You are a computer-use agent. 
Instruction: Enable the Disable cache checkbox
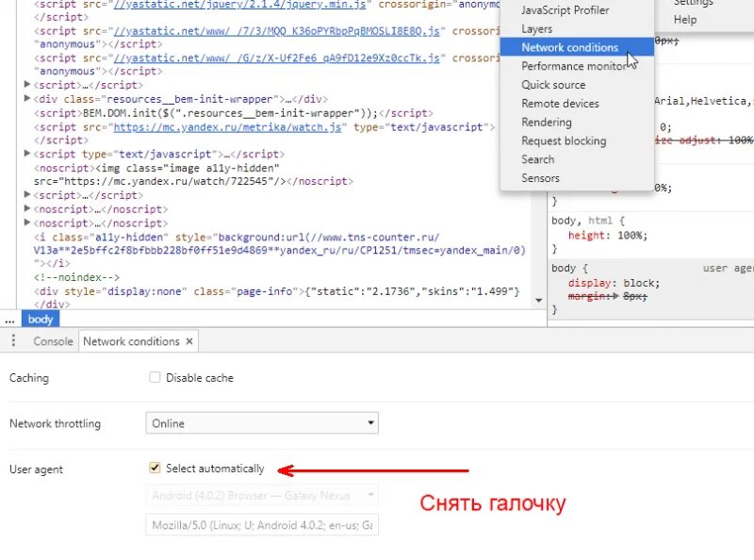155,377
